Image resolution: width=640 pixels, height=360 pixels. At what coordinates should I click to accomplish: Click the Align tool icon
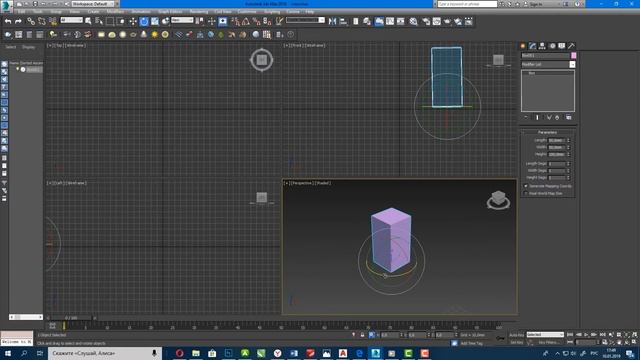[343, 21]
